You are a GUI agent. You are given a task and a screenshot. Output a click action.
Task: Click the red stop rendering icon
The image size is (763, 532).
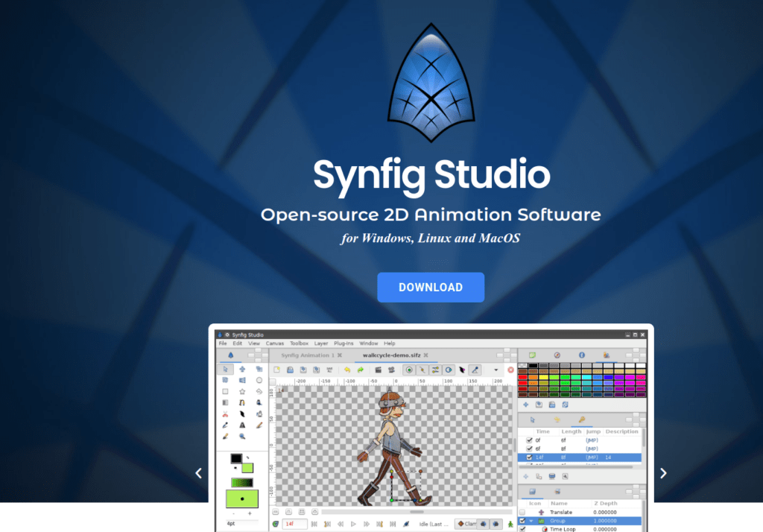510,370
